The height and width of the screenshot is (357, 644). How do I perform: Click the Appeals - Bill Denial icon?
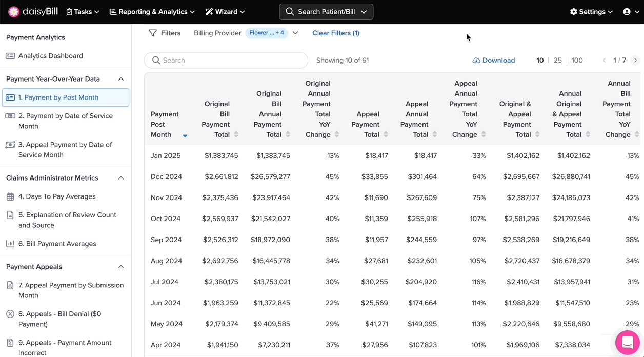point(10,314)
